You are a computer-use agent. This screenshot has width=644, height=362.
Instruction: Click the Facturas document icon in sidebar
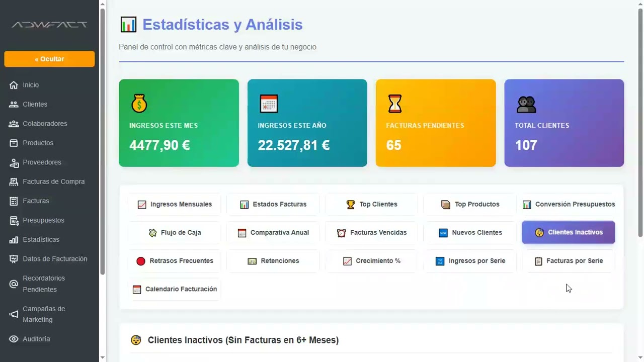click(14, 201)
